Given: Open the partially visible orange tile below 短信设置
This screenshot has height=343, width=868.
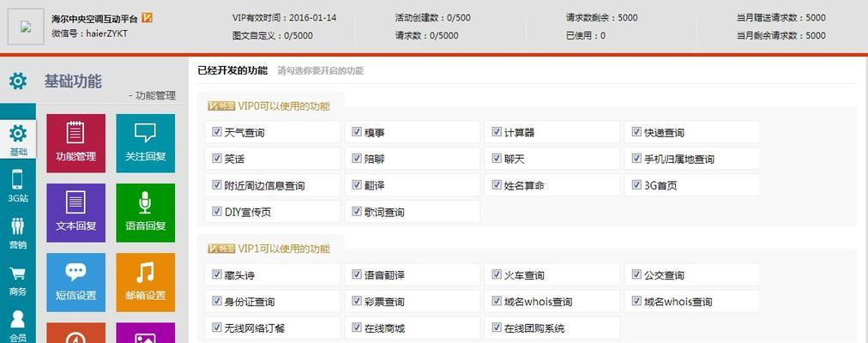Looking at the screenshot, I should 75,333.
